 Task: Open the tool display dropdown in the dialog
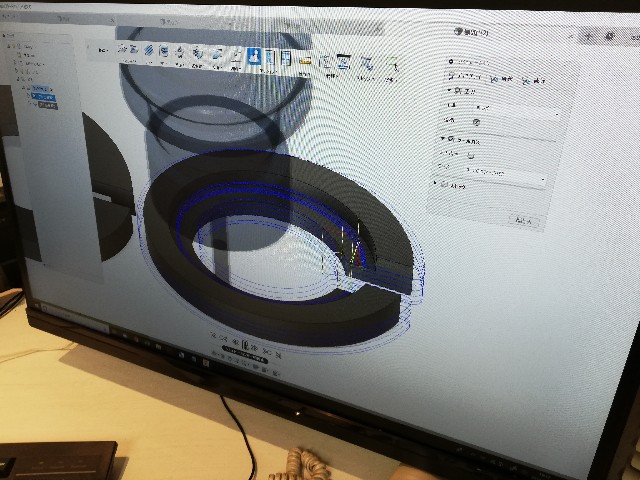coord(518,109)
